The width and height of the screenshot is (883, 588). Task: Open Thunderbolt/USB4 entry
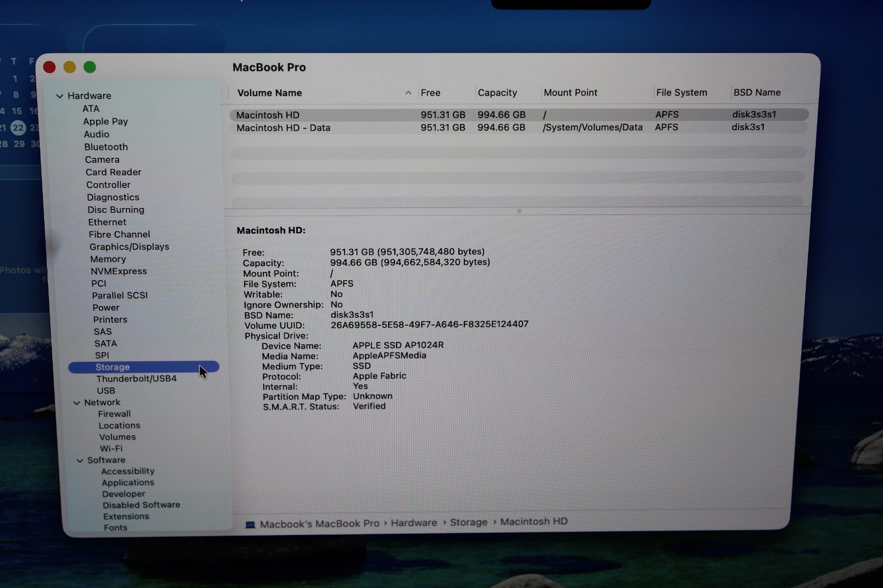[x=136, y=378]
